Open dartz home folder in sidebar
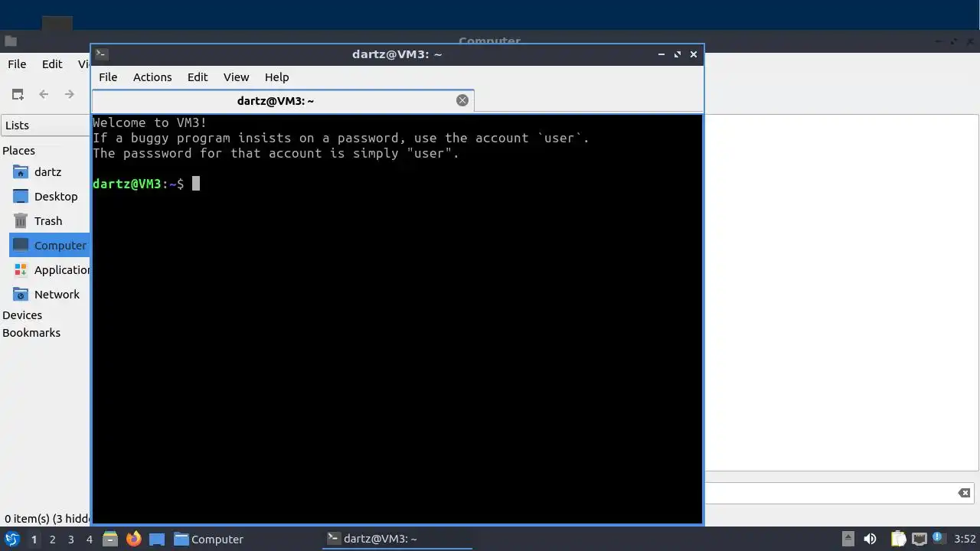980x551 pixels. pyautogui.click(x=47, y=172)
